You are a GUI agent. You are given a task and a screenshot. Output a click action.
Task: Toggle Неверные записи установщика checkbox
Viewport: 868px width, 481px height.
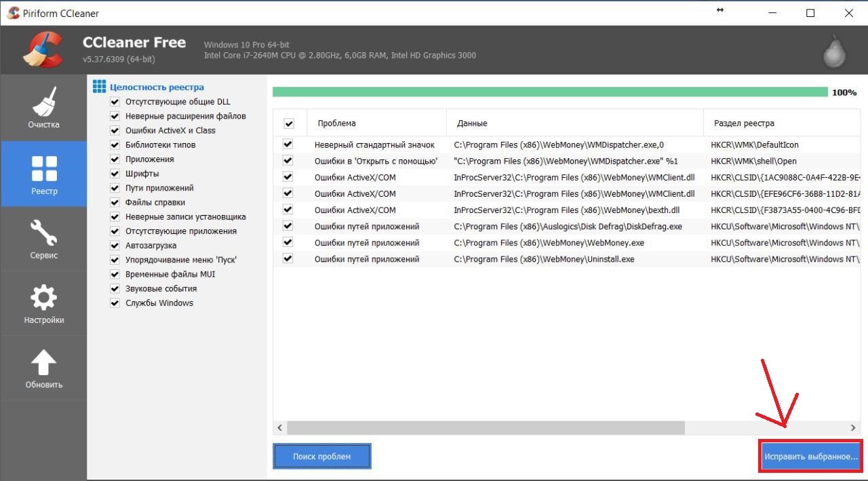tap(115, 216)
